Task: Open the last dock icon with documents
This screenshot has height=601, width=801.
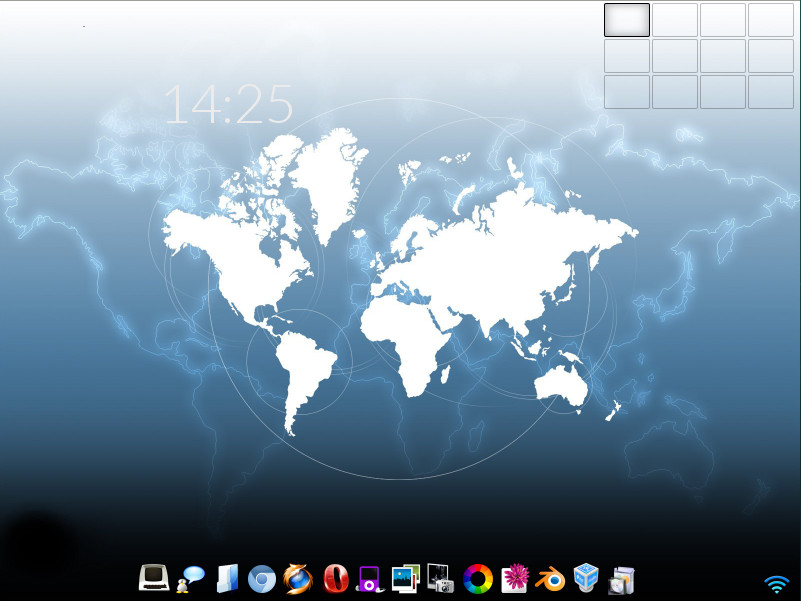Action: tap(621, 579)
